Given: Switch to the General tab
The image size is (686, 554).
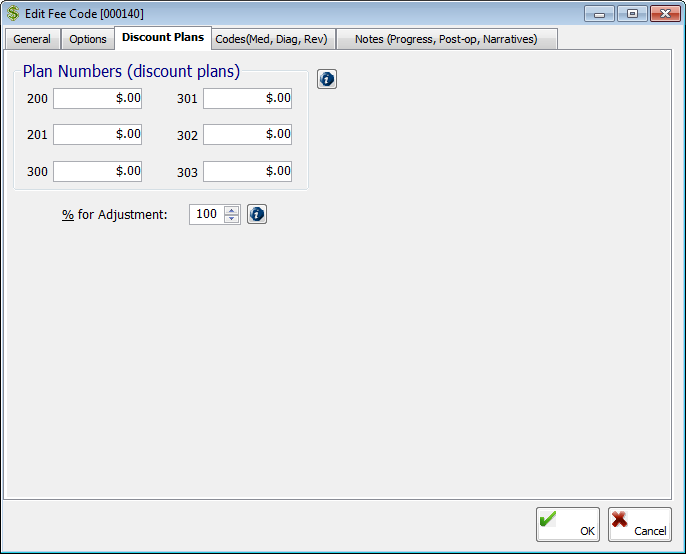Looking at the screenshot, I should pos(32,39).
